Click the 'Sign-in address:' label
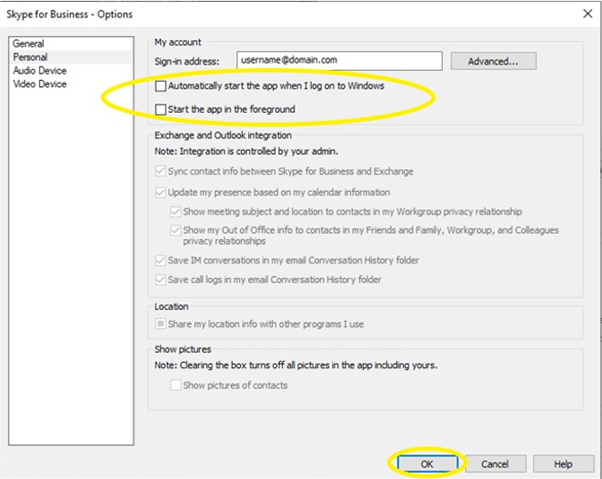Image resolution: width=602 pixels, height=479 pixels. pyautogui.click(x=187, y=61)
